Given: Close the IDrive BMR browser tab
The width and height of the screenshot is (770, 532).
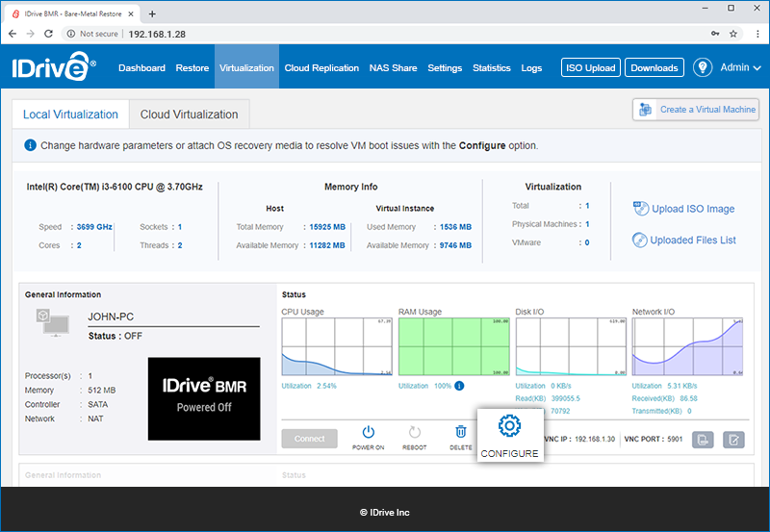Looking at the screenshot, I should (131, 13).
